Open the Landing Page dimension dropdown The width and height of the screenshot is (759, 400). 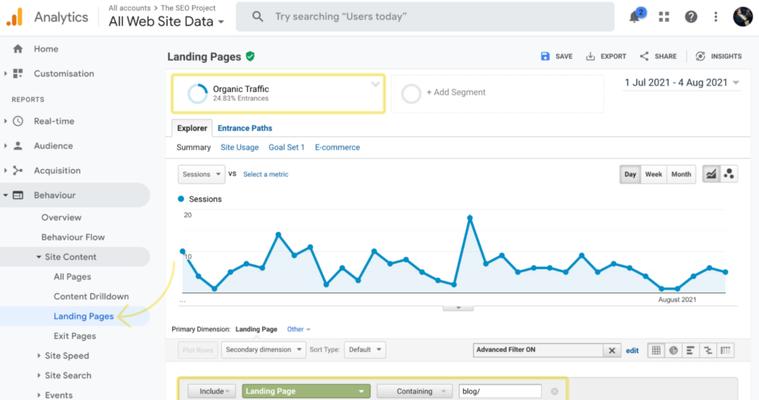(306, 391)
